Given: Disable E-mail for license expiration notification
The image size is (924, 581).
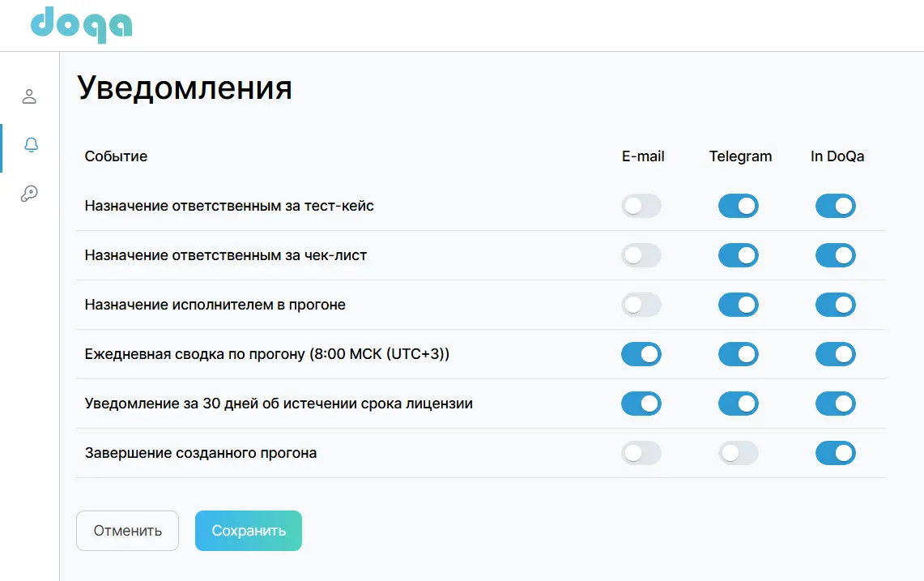Looking at the screenshot, I should (x=641, y=404).
